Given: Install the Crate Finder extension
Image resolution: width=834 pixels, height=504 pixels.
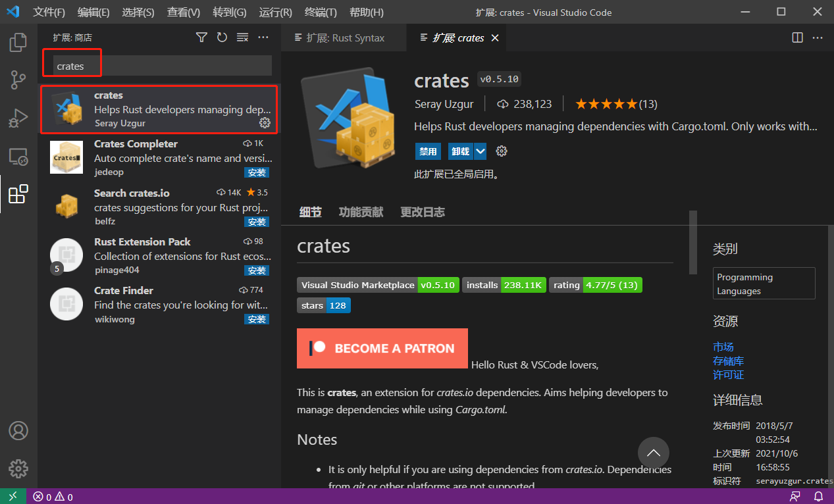Looking at the screenshot, I should point(257,319).
